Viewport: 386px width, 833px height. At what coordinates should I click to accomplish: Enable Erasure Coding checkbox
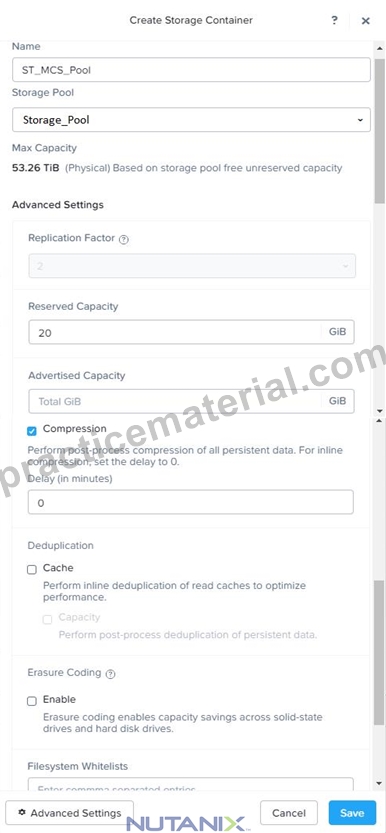point(32,701)
